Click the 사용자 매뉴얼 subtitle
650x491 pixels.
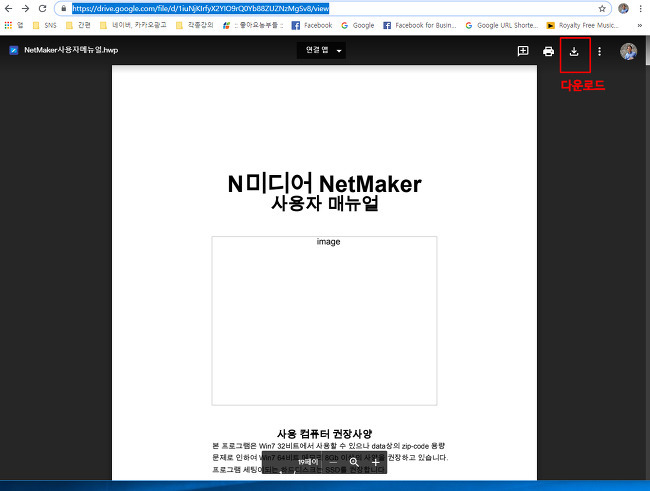point(325,203)
